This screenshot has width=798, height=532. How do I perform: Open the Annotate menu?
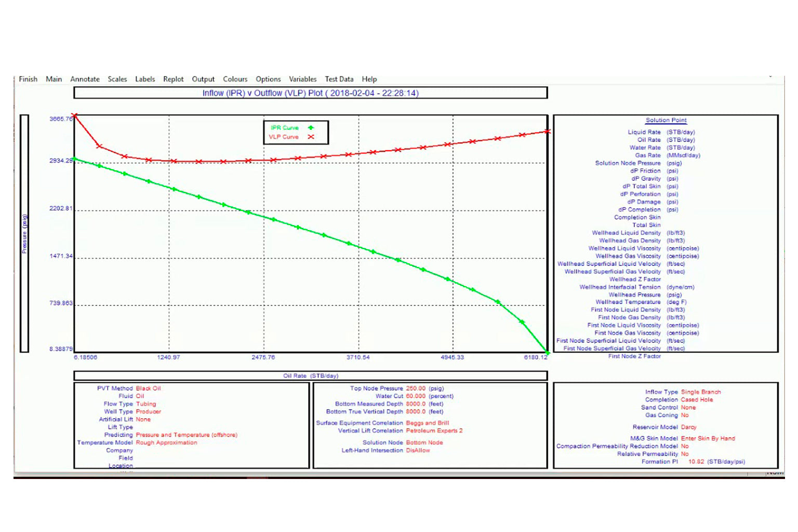pyautogui.click(x=85, y=79)
